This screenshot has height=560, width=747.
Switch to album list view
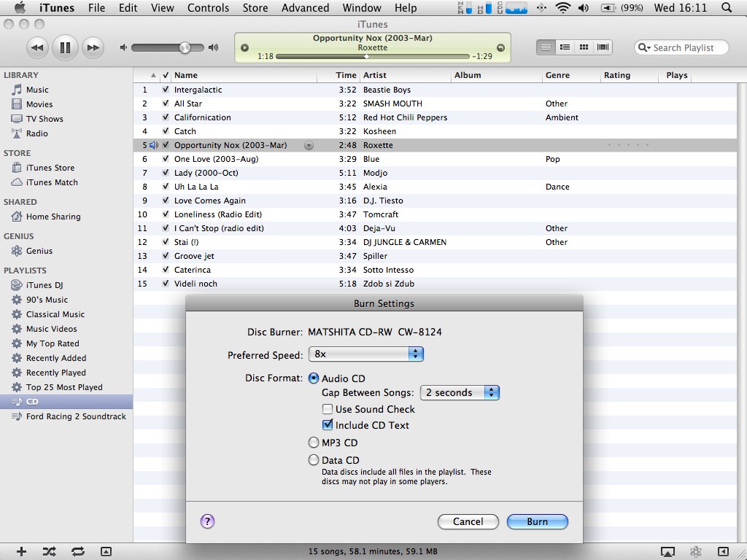(x=565, y=47)
